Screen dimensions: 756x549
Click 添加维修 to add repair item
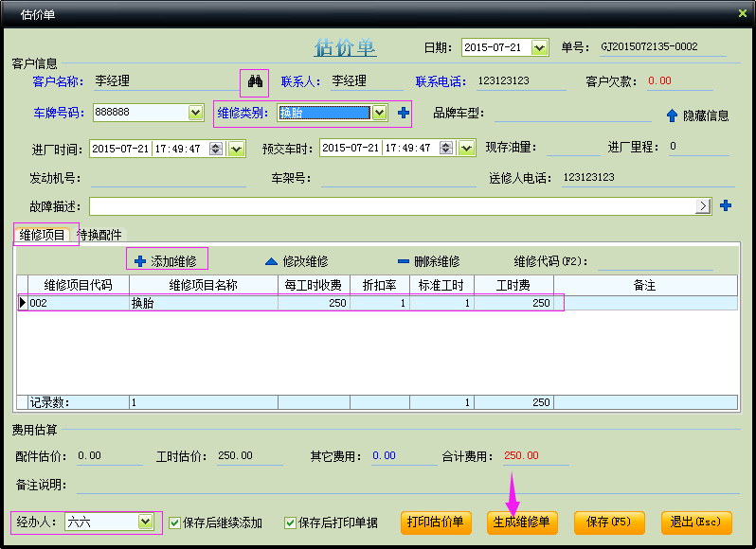(167, 261)
